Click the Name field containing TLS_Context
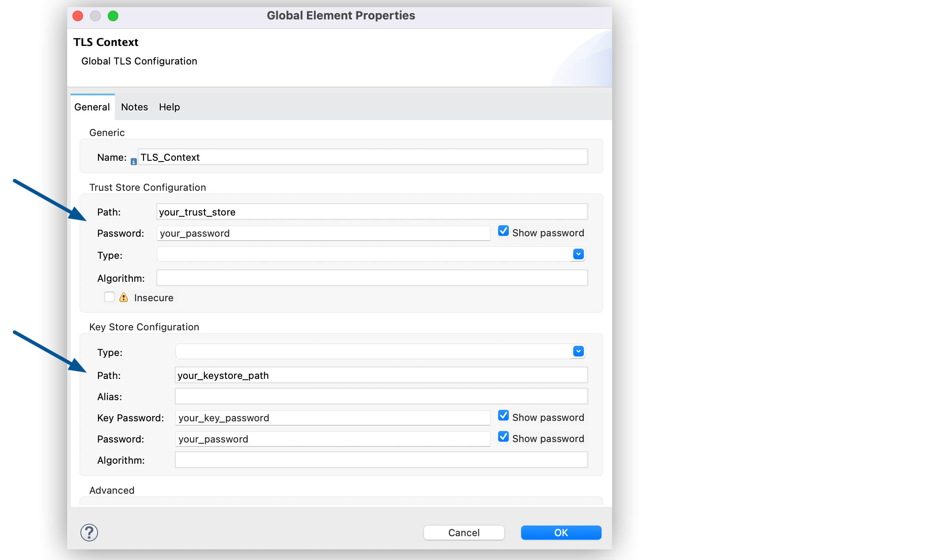946x560 pixels. (x=362, y=157)
